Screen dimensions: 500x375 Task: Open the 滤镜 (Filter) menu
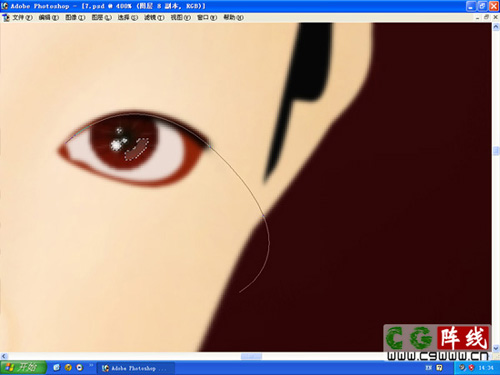154,17
